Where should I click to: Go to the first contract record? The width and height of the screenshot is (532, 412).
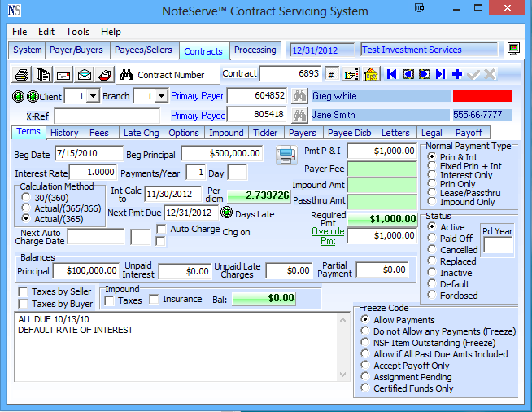(x=392, y=74)
